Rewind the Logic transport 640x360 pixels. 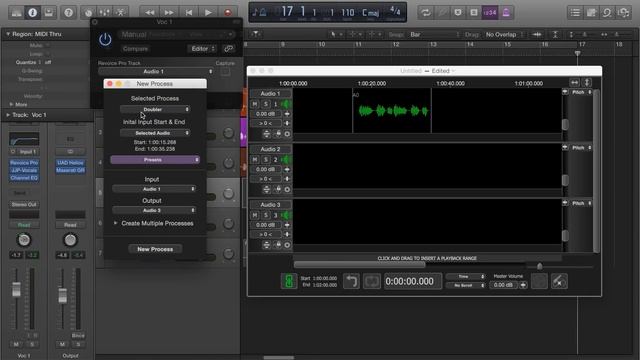(149, 13)
